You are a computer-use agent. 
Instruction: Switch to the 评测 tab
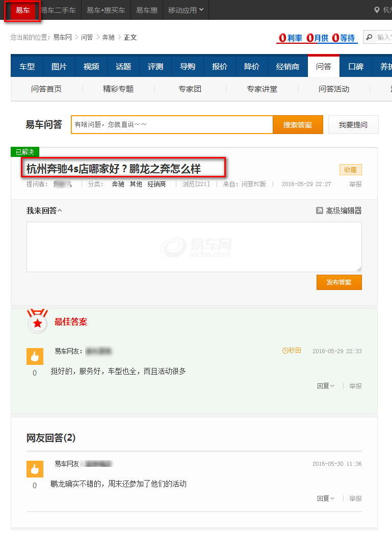point(155,66)
